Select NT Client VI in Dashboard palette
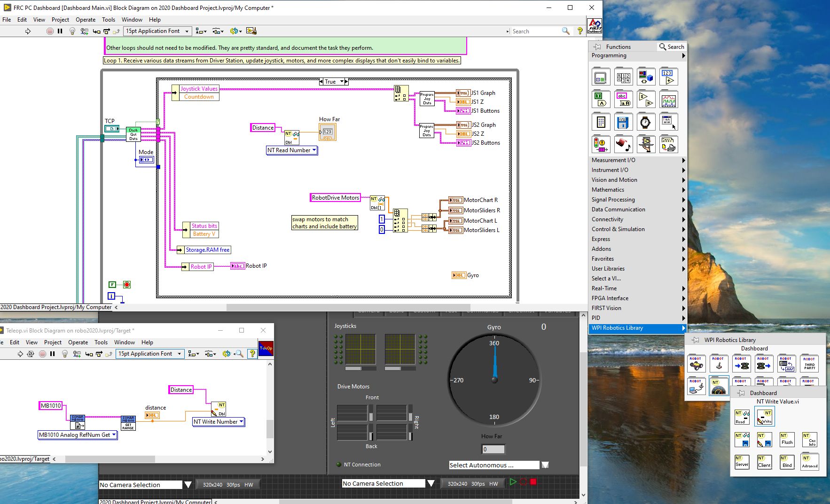 pyautogui.click(x=765, y=462)
